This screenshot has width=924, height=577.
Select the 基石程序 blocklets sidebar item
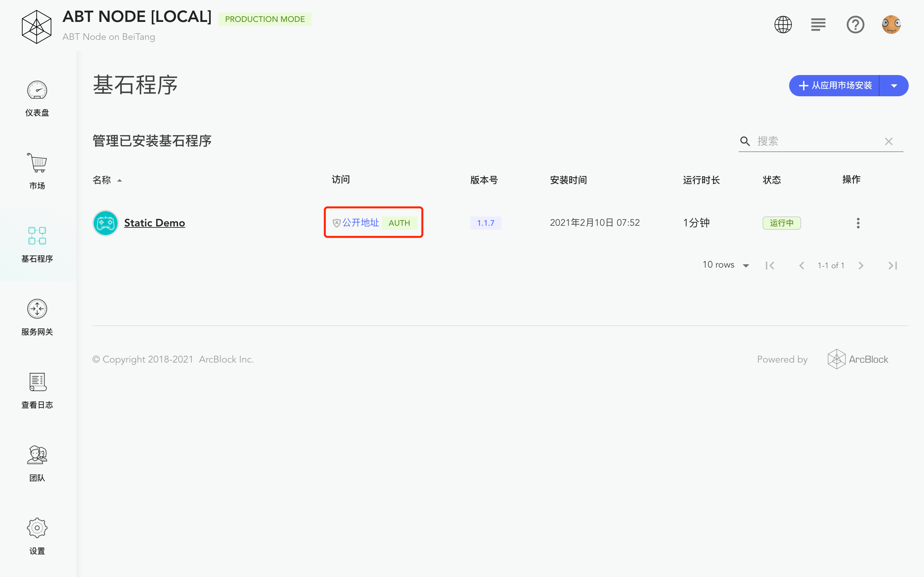click(x=37, y=245)
